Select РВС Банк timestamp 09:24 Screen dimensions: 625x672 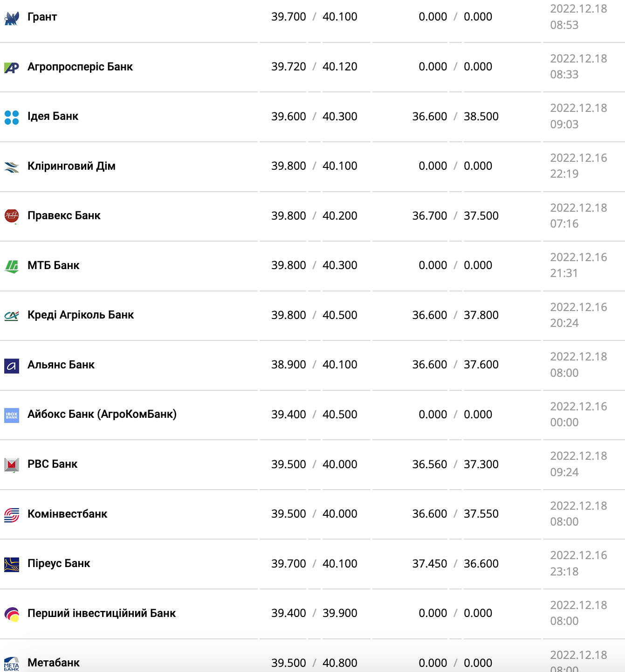(x=564, y=472)
